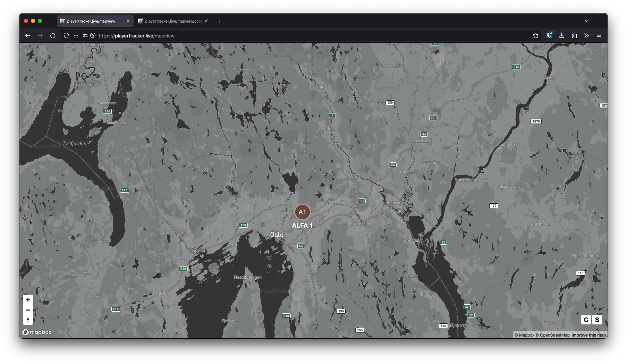
Task: Click the Bjørkelangen map label
Action: pos(585,256)
